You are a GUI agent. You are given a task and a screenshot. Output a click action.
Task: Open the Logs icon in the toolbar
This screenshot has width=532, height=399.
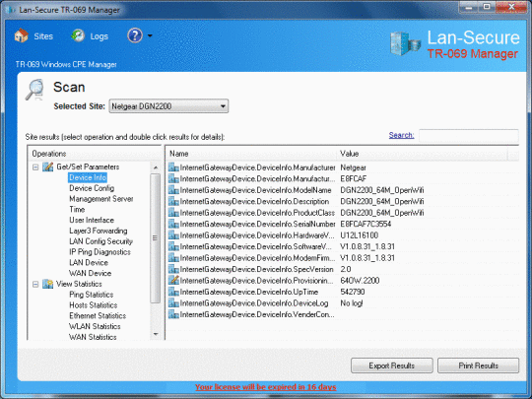click(x=78, y=35)
